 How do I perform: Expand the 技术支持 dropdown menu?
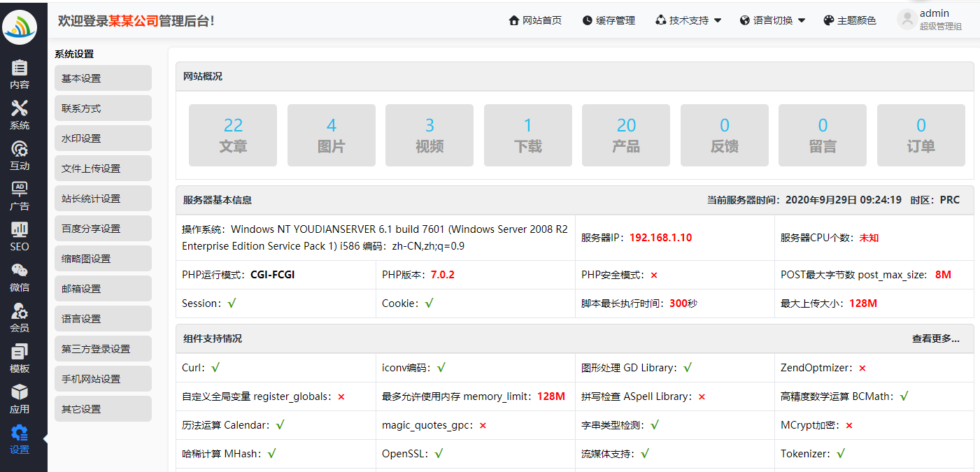688,20
